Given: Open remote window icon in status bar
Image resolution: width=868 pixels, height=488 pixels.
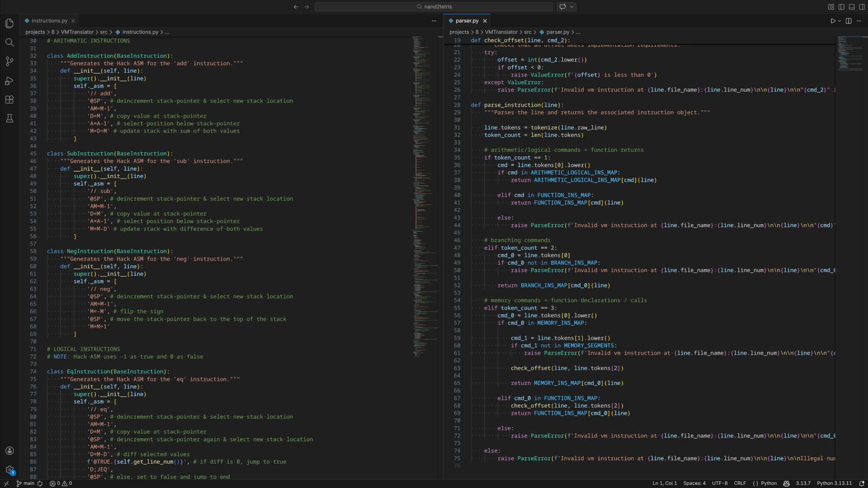Looking at the screenshot, I should (x=6, y=483).
